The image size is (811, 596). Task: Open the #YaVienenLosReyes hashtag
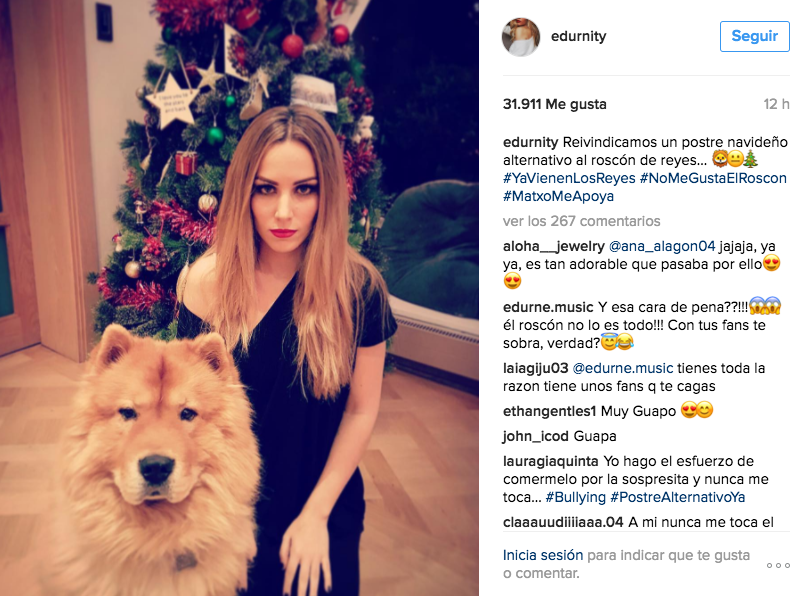(569, 178)
